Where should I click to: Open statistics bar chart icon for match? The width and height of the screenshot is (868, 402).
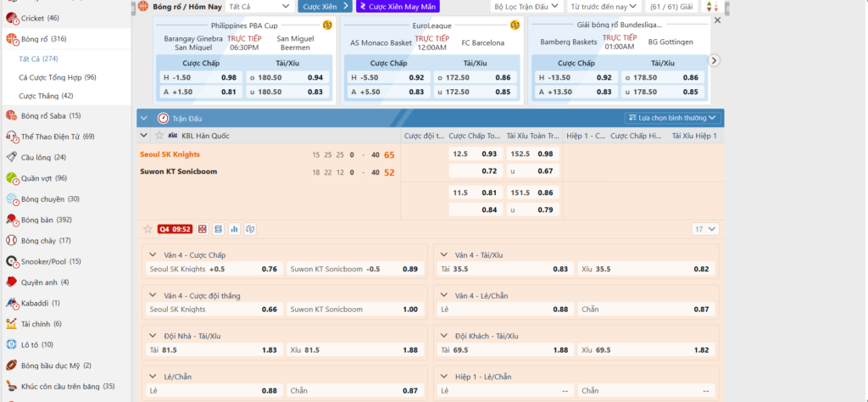click(x=233, y=229)
